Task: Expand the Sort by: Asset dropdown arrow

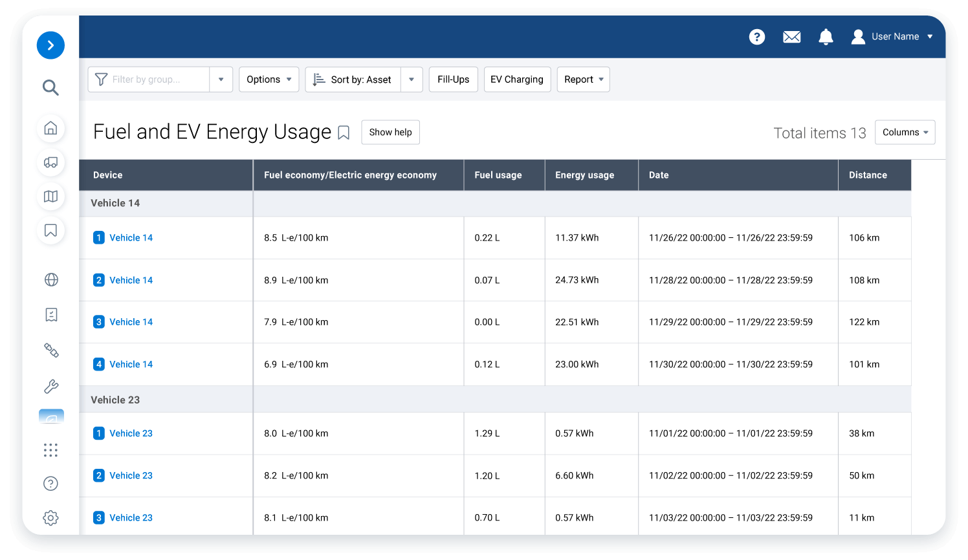Action: [x=412, y=79]
